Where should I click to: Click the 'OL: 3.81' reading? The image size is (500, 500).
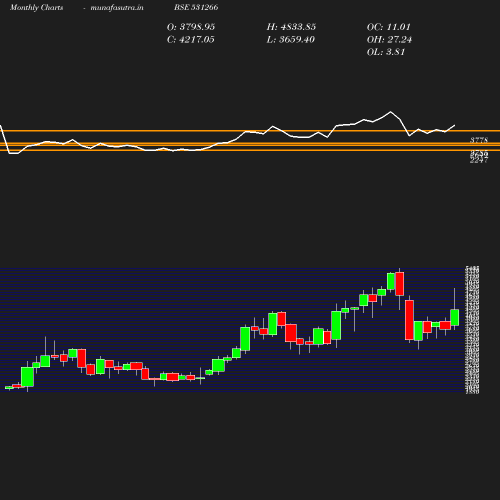(x=386, y=52)
